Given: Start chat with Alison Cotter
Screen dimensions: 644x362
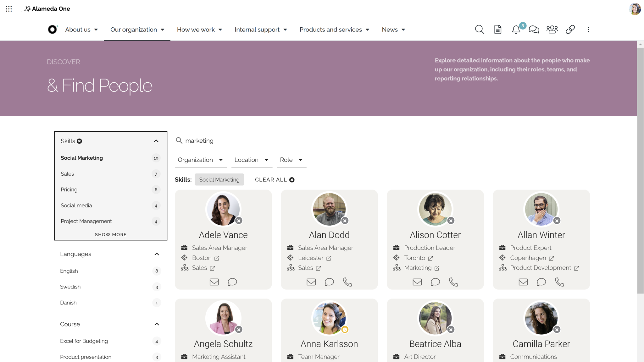Looking at the screenshot, I should point(435,282).
